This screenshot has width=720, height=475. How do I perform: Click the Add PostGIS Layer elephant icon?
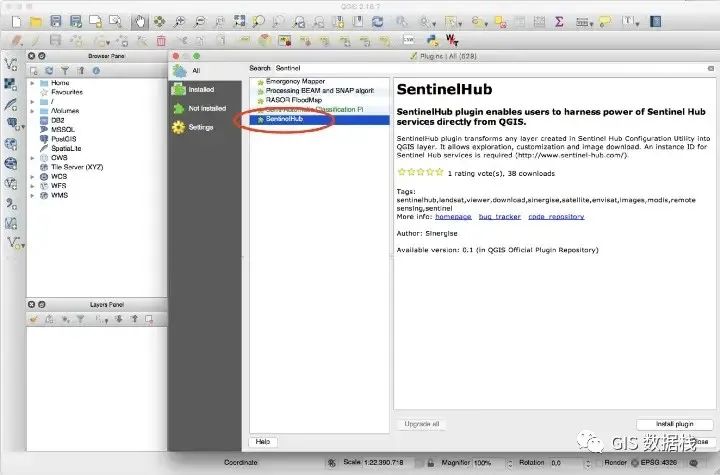(x=11, y=124)
